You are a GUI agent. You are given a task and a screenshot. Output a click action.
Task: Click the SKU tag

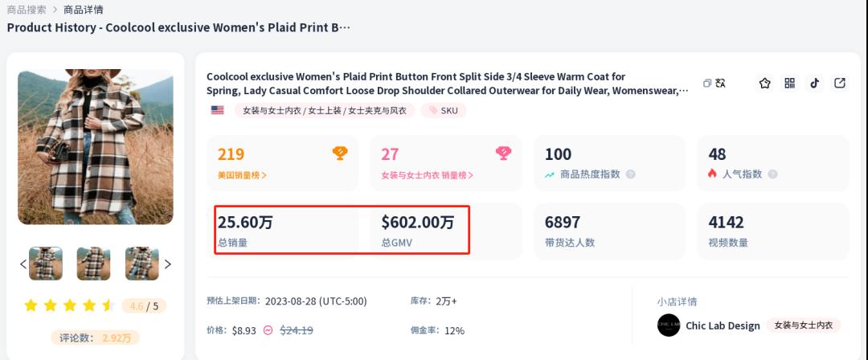[x=444, y=110]
